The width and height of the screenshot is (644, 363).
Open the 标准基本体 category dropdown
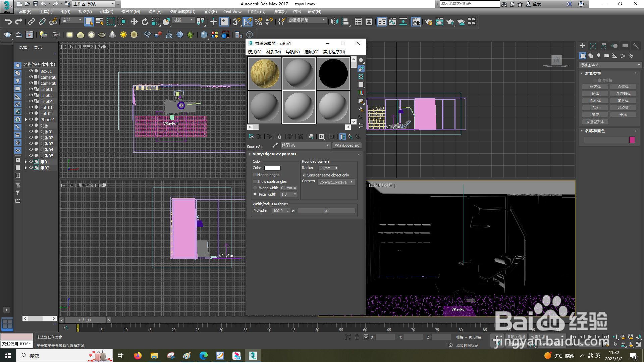coord(610,65)
